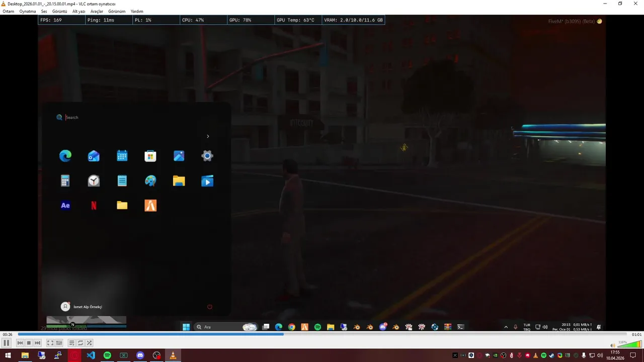Screen dimensions: 644x362
Task: Open OBS Studio from bottom taskbar
Action: [x=156, y=355]
